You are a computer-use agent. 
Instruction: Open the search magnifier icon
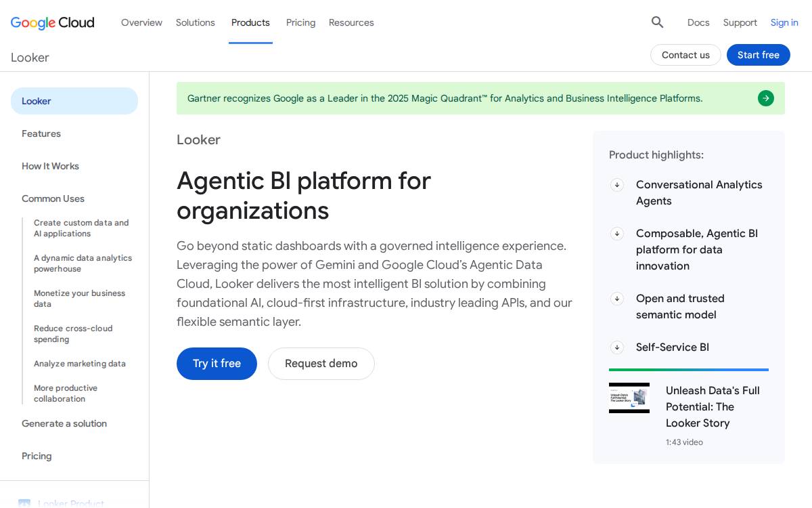(x=657, y=22)
